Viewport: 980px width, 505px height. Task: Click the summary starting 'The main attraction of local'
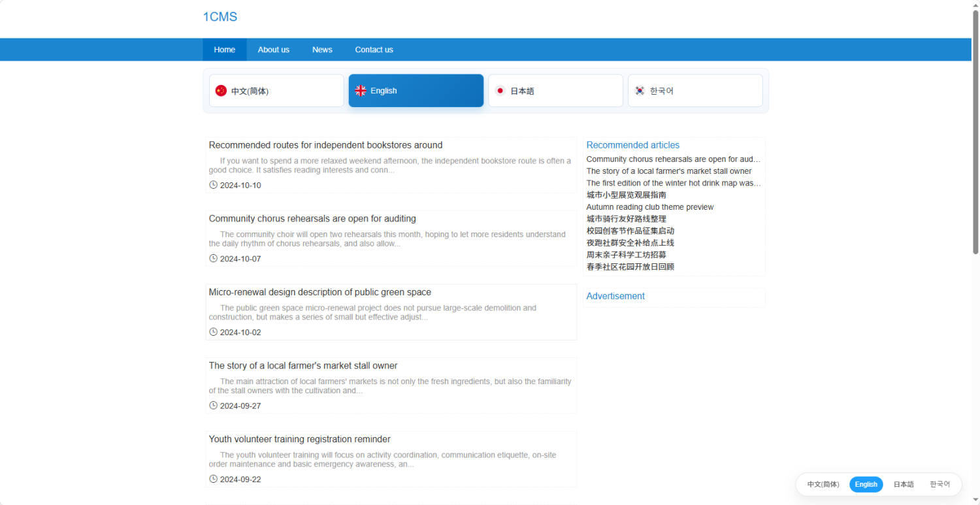(390, 386)
